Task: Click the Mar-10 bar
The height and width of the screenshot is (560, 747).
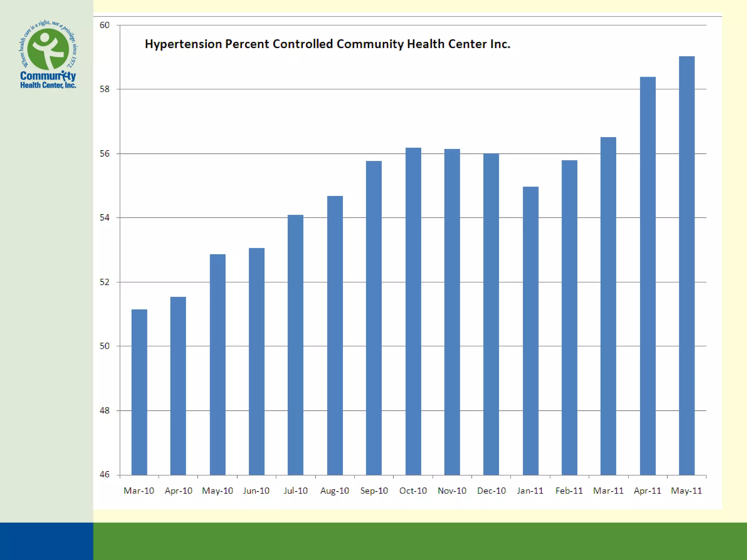Action: pyautogui.click(x=139, y=392)
